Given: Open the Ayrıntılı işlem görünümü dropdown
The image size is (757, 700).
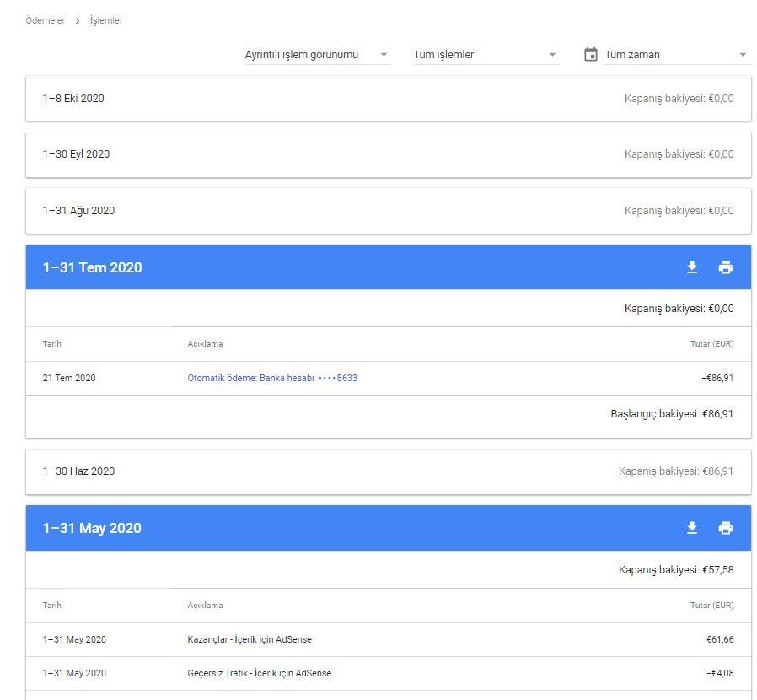Looking at the screenshot, I should pyautogui.click(x=318, y=55).
